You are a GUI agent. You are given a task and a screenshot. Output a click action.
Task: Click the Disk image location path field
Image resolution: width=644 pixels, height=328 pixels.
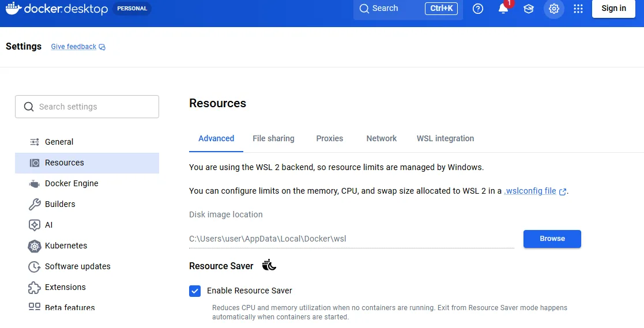pos(352,239)
